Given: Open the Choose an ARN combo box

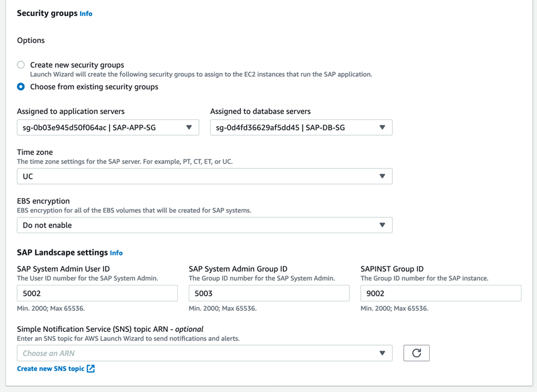Looking at the screenshot, I should (204, 353).
